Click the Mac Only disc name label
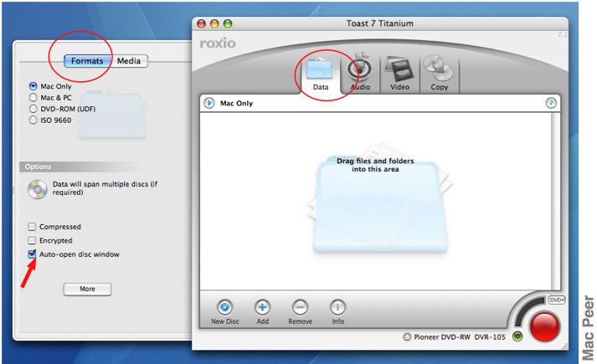 click(236, 103)
